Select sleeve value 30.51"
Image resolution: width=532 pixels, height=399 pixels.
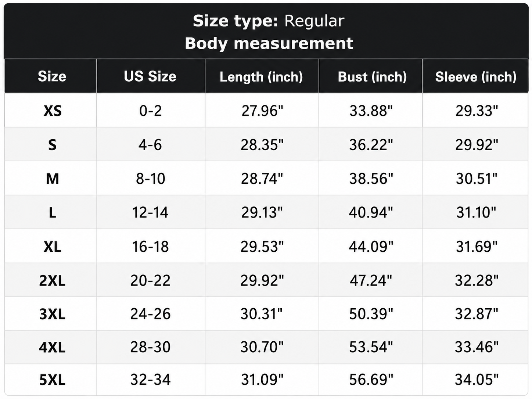pyautogui.click(x=477, y=179)
